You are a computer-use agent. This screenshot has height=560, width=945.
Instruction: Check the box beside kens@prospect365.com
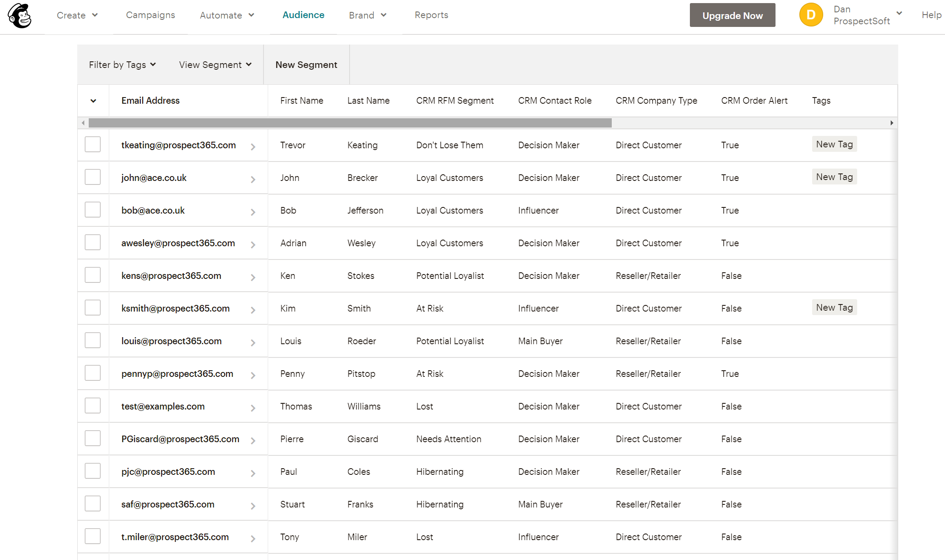point(93,275)
